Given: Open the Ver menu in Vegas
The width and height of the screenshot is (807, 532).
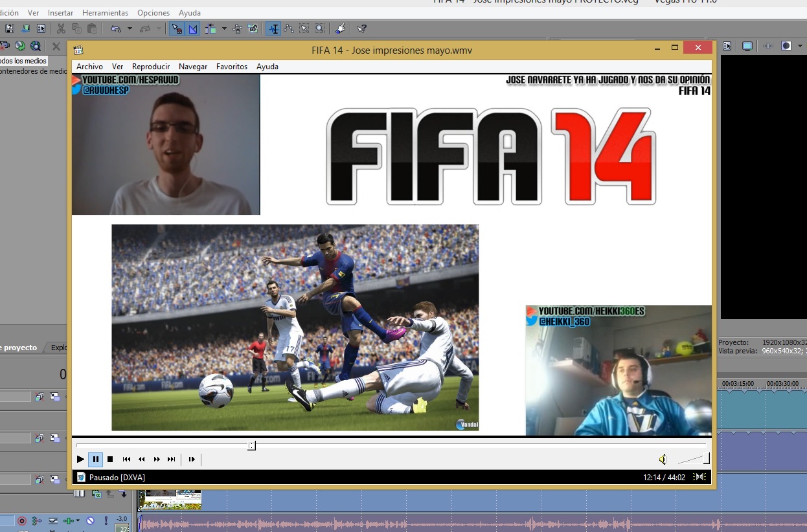Looking at the screenshot, I should pyautogui.click(x=33, y=13).
